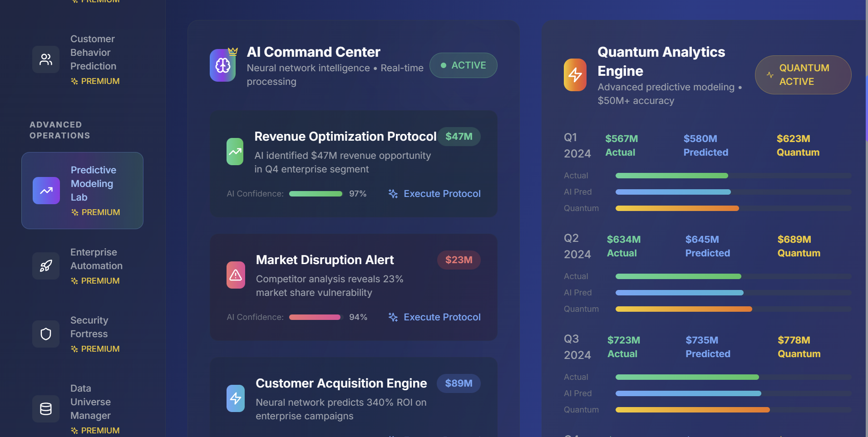Open Enterprise Automation section
The width and height of the screenshot is (868, 437).
coord(82,266)
